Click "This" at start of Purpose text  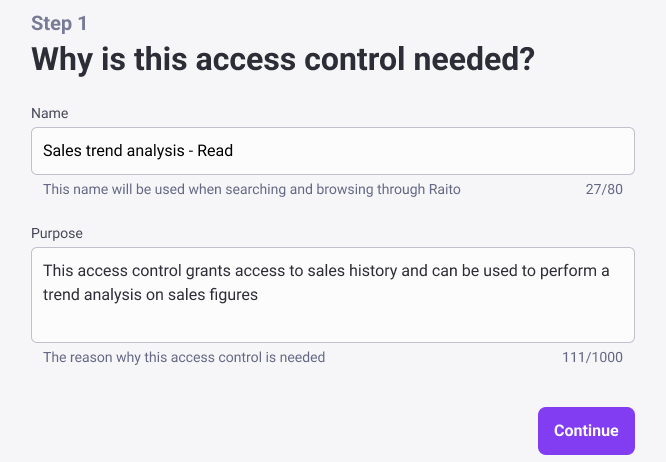pyautogui.click(x=59, y=272)
